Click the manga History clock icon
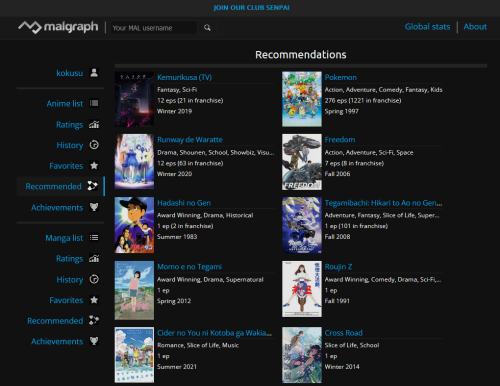The width and height of the screenshot is (500, 386). pyautogui.click(x=94, y=279)
